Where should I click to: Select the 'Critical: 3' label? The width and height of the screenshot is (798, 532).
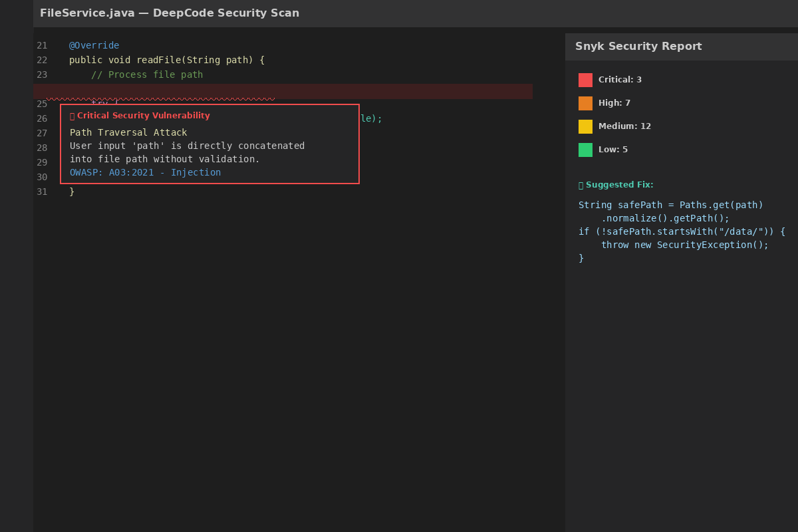click(620, 80)
